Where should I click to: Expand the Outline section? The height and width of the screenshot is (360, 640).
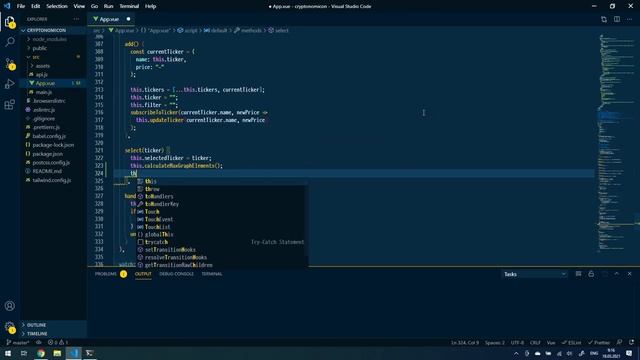pyautogui.click(x=53, y=325)
